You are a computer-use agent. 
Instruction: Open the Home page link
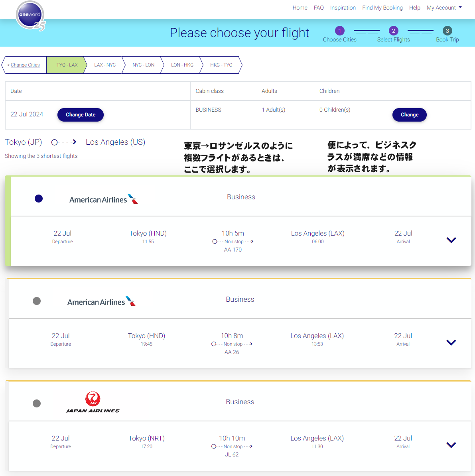300,8
